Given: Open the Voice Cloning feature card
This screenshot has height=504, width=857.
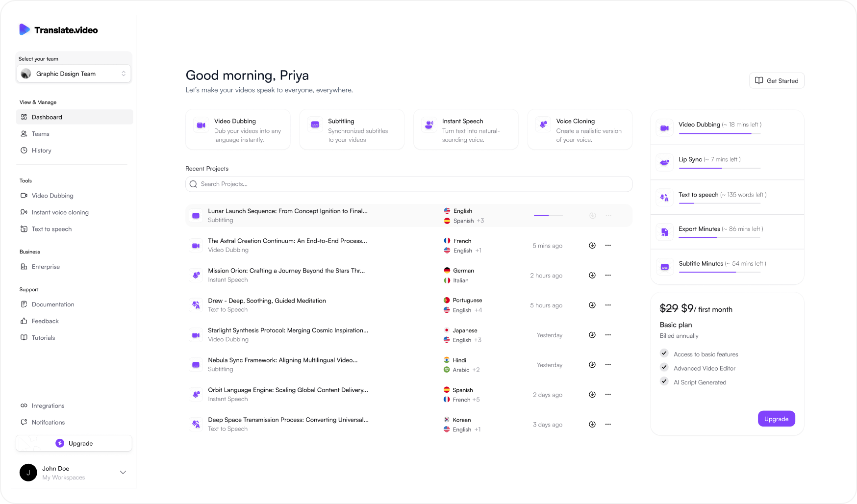Looking at the screenshot, I should [580, 130].
